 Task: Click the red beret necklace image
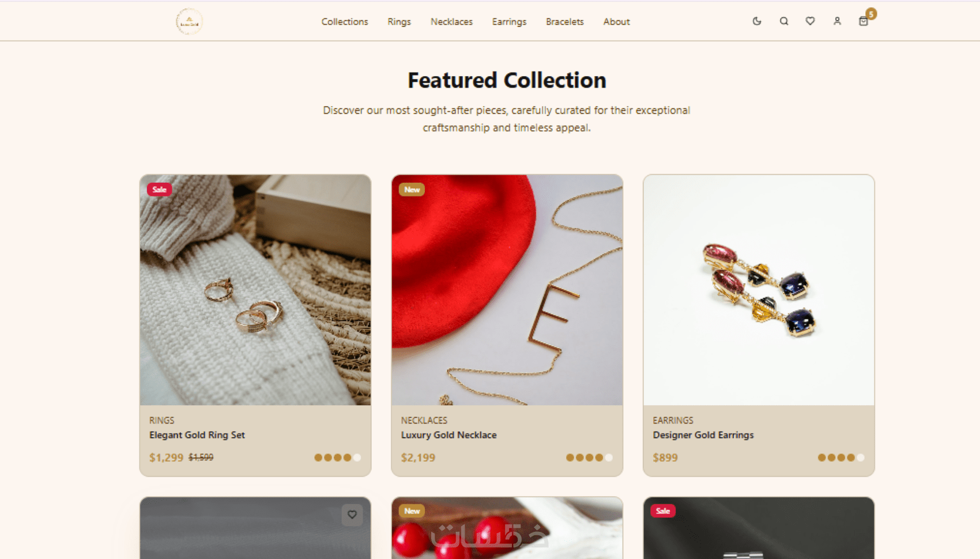coord(507,290)
